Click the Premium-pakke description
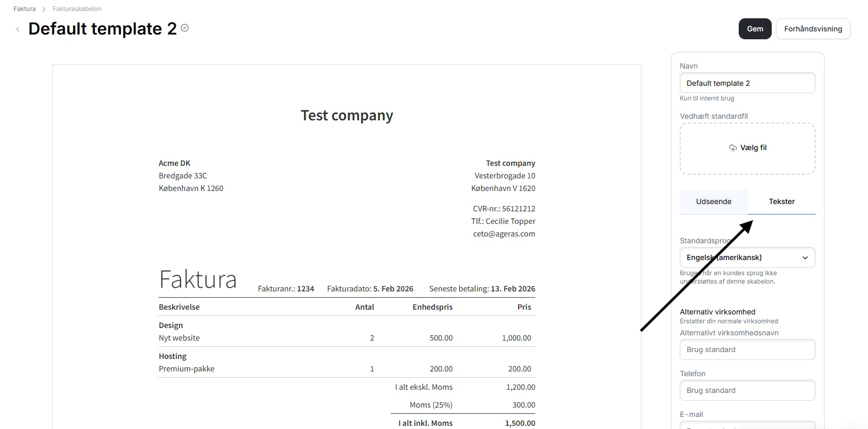 pyautogui.click(x=187, y=369)
